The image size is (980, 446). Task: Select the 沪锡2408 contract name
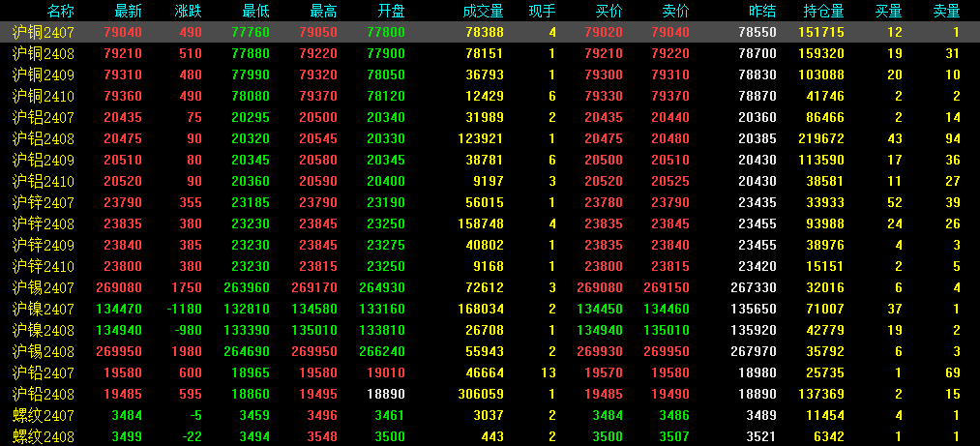coord(44,351)
